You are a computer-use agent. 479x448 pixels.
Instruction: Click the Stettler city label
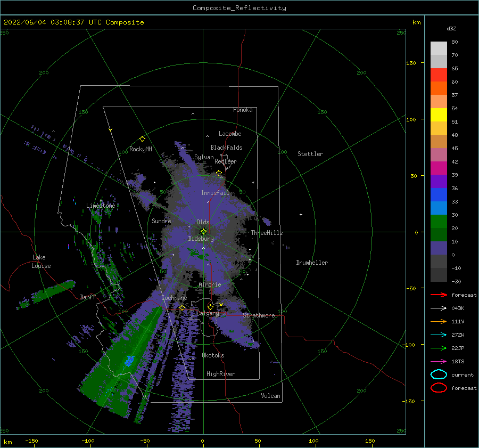click(x=310, y=154)
